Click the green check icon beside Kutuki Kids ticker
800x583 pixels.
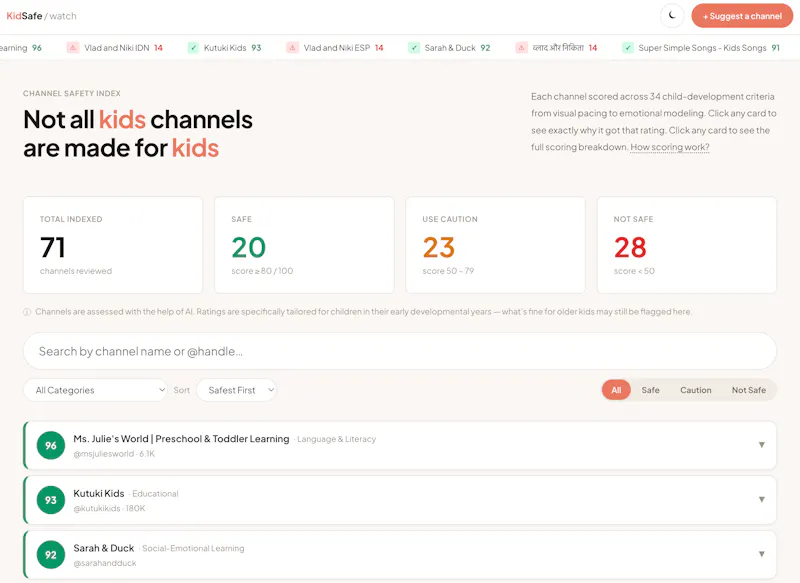[x=193, y=47]
